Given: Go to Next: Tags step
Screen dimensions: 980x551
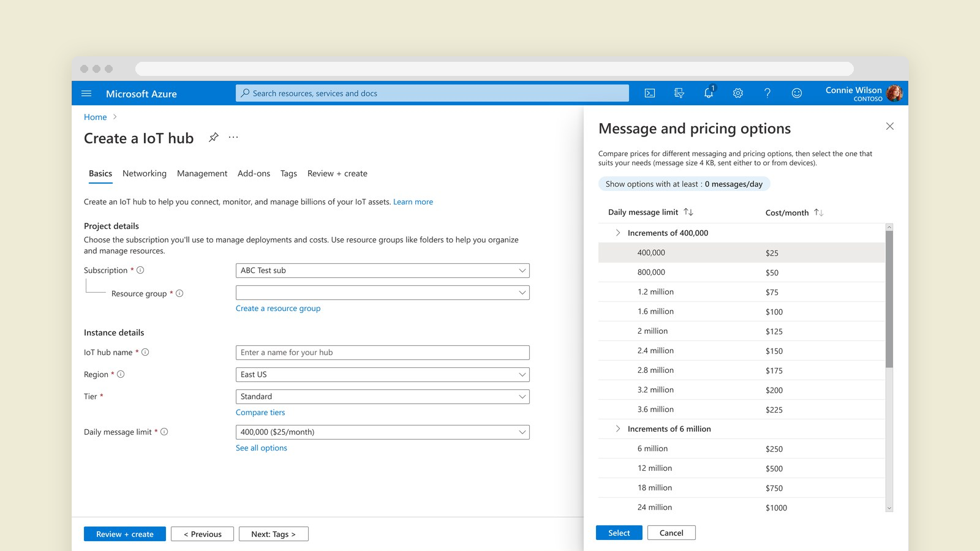Looking at the screenshot, I should coord(274,534).
